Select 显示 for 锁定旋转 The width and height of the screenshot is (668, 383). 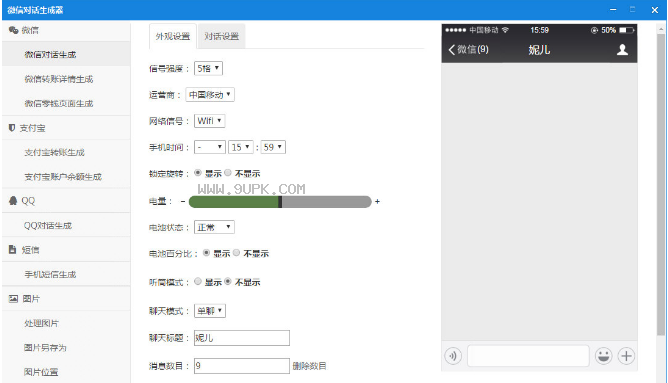pos(198,173)
